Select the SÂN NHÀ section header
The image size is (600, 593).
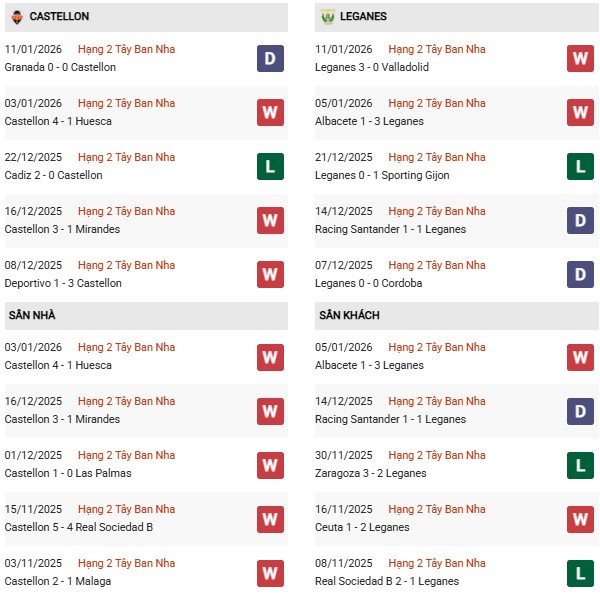click(x=32, y=316)
